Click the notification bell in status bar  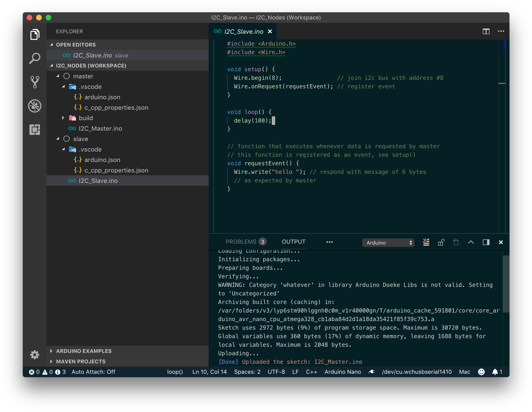tap(495, 372)
